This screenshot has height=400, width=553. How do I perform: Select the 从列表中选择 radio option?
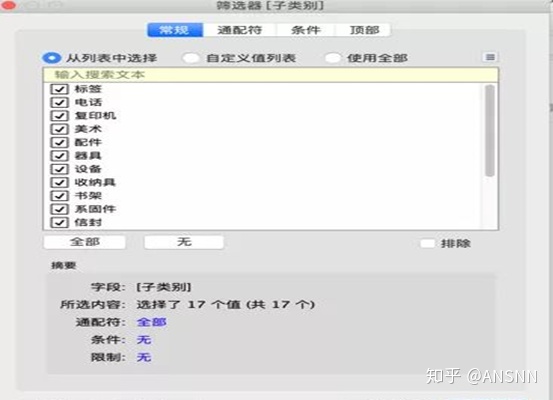[52, 58]
